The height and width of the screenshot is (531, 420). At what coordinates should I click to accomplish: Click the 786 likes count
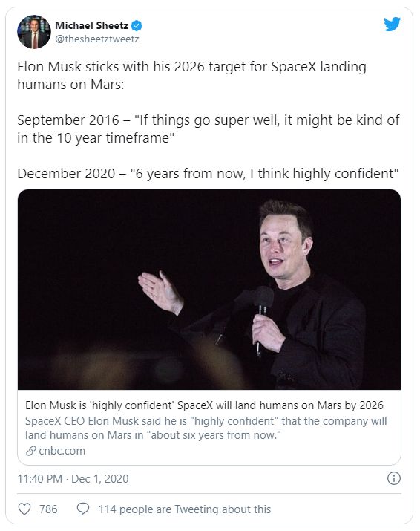click(x=48, y=509)
